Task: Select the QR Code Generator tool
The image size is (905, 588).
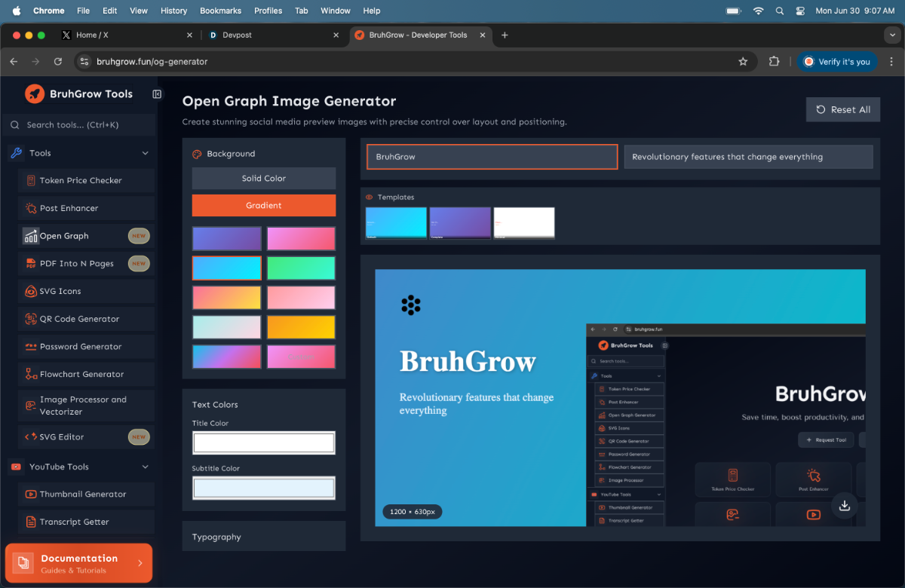Action: pos(85,319)
